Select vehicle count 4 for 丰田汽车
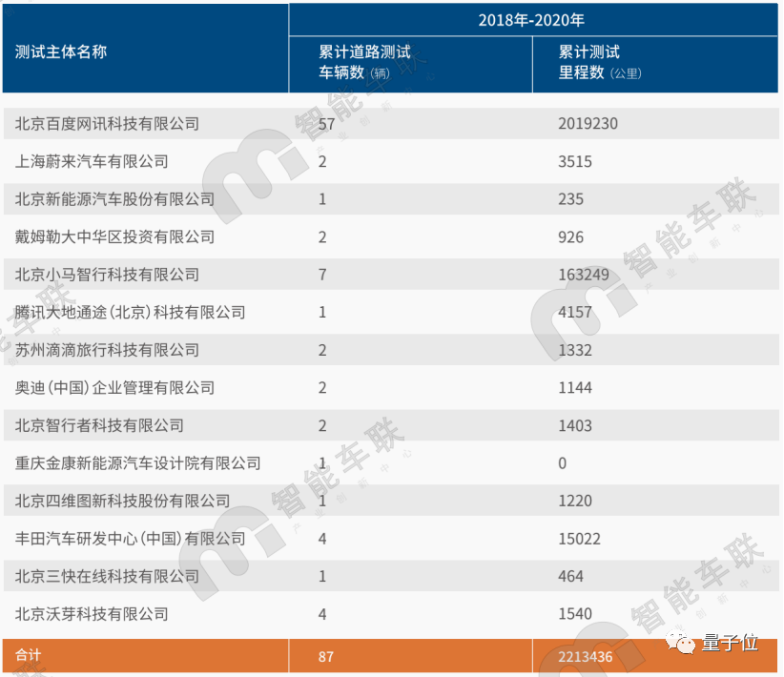The height and width of the screenshot is (677, 784). pos(322,539)
